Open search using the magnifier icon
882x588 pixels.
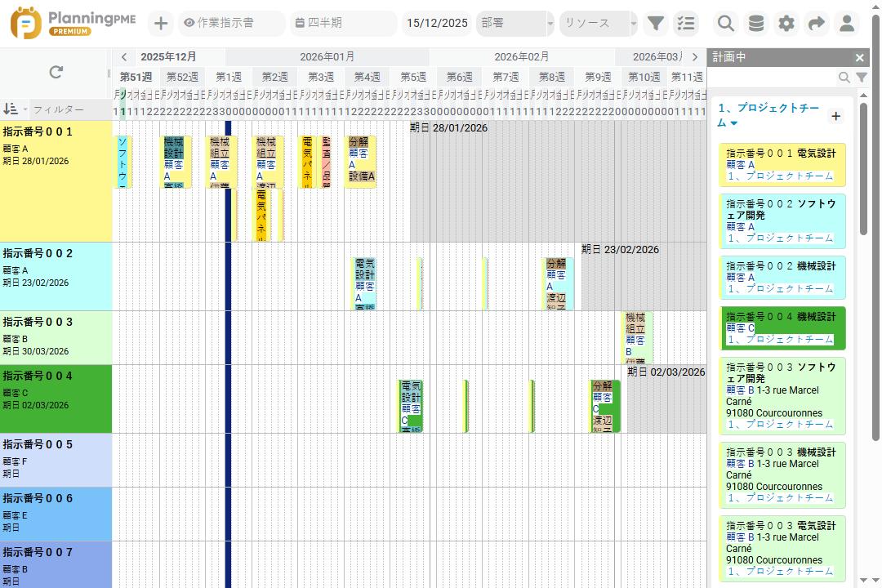click(x=725, y=23)
